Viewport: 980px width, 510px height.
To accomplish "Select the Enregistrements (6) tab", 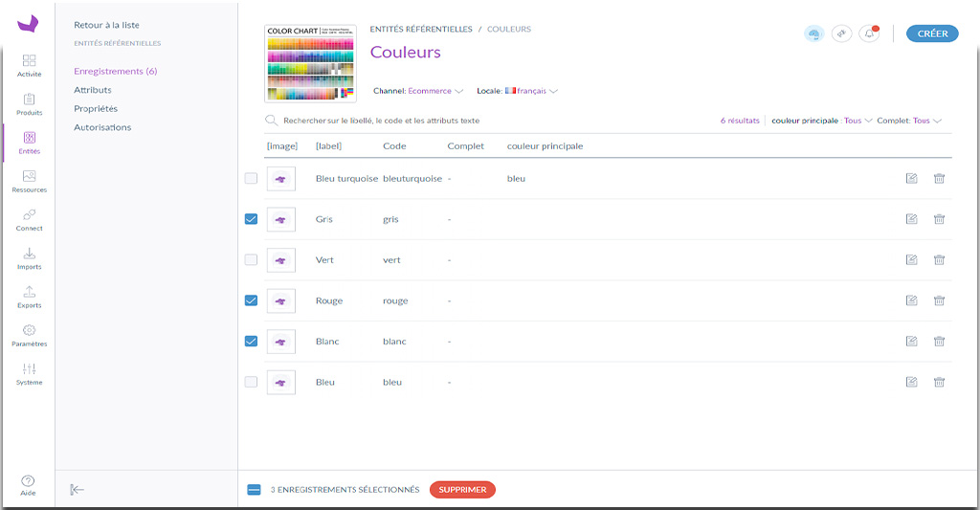I will [x=116, y=71].
